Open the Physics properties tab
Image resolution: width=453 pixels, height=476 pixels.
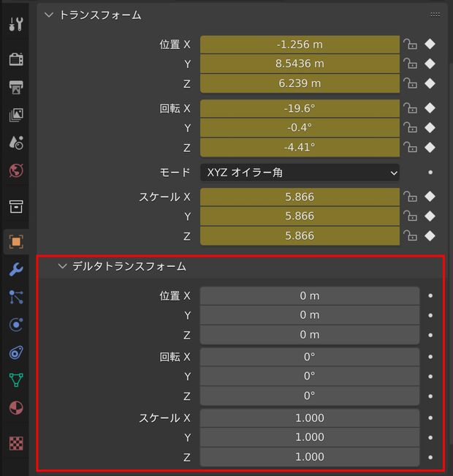tap(16, 325)
